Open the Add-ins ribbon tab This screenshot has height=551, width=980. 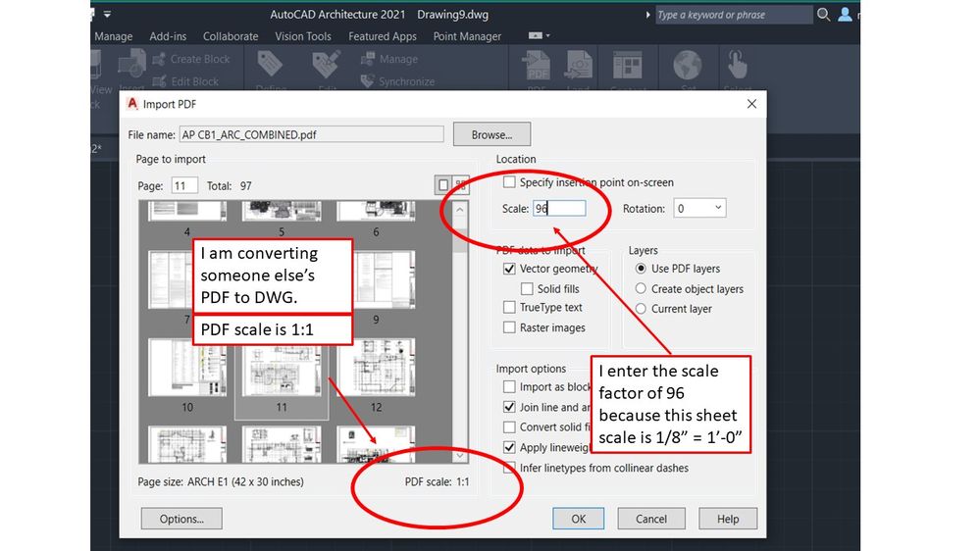point(168,36)
